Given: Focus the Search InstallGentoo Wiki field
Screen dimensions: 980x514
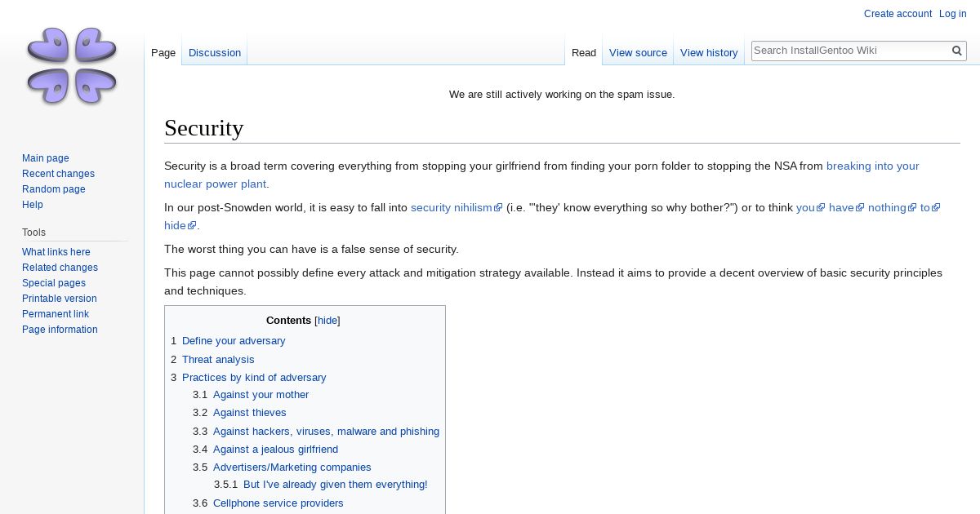Looking at the screenshot, I should click(849, 51).
